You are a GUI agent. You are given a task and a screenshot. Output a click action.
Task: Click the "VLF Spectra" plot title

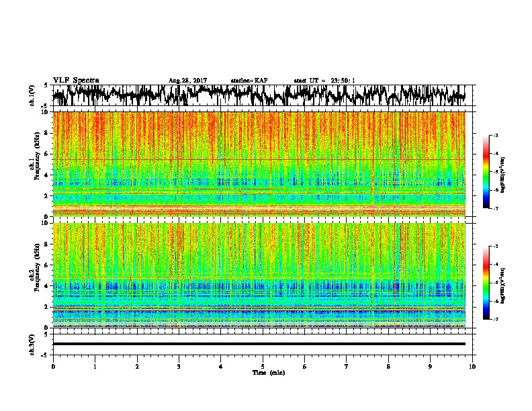coord(76,81)
